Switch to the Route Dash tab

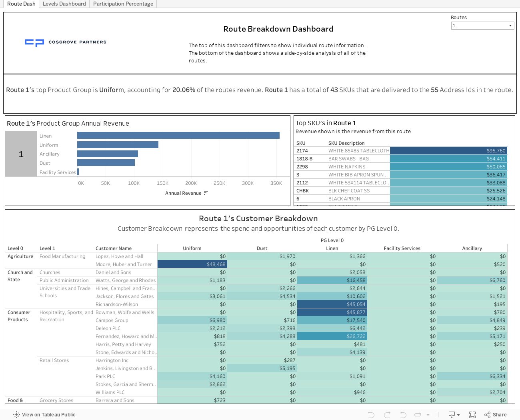pos(21,4)
